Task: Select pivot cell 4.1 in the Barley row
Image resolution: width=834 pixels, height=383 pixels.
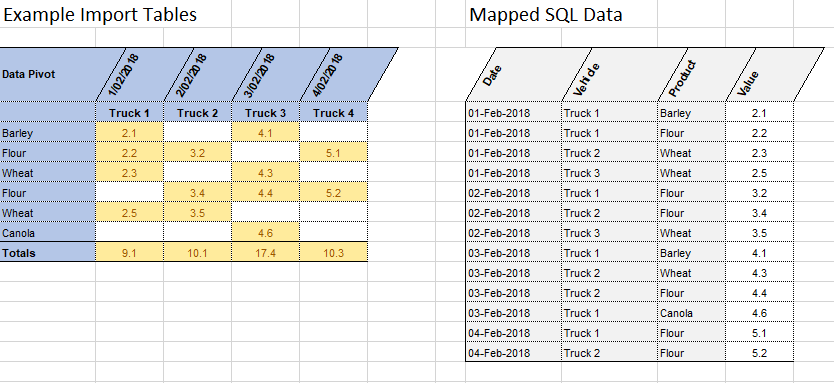Action: [265, 133]
